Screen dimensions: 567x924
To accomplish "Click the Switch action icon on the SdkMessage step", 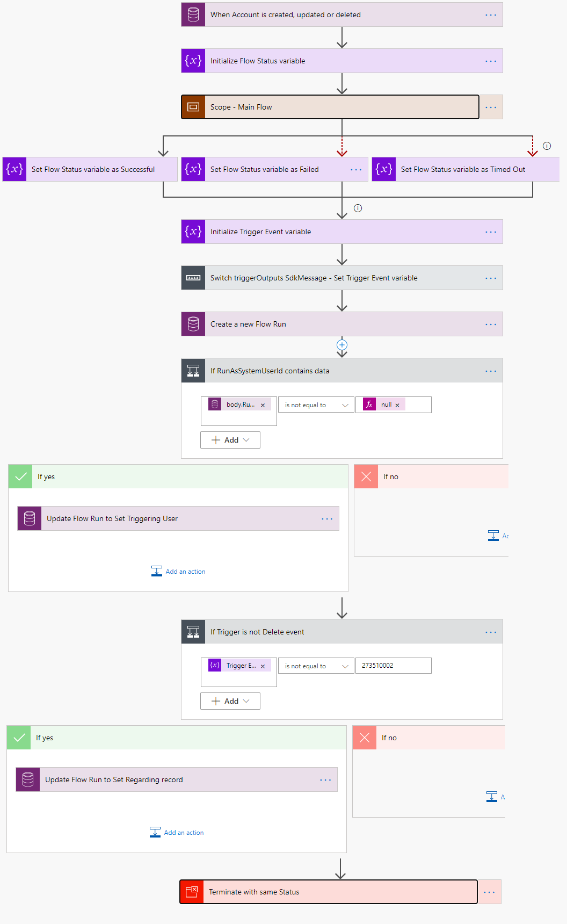I will [193, 278].
